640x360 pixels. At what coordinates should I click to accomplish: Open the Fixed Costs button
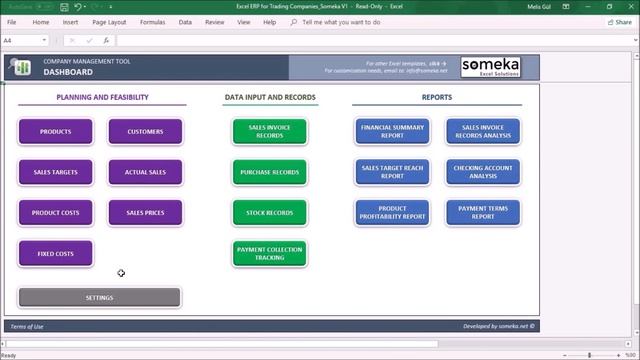pyautogui.click(x=56, y=253)
